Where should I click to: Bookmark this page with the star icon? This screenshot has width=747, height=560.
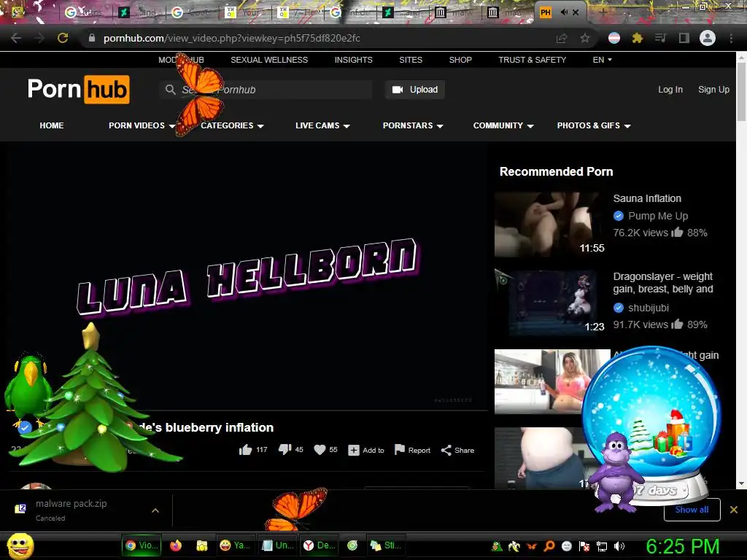coord(585,38)
